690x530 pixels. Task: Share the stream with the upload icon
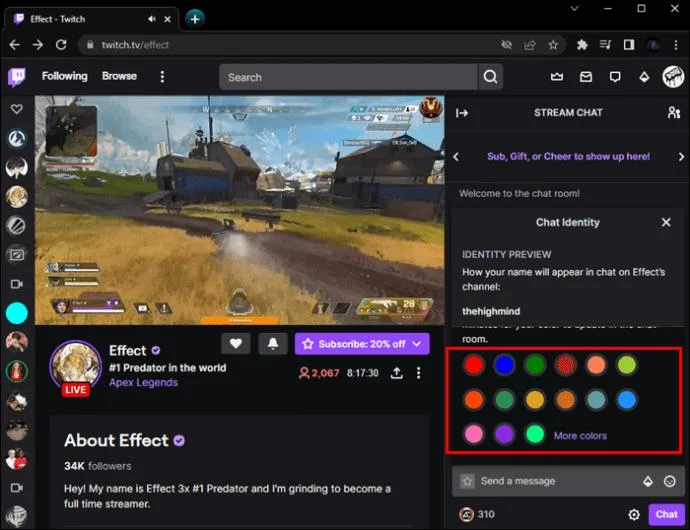pos(396,373)
